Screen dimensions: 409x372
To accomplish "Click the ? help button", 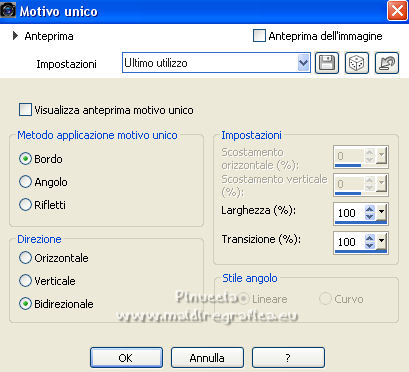I will (x=288, y=358).
